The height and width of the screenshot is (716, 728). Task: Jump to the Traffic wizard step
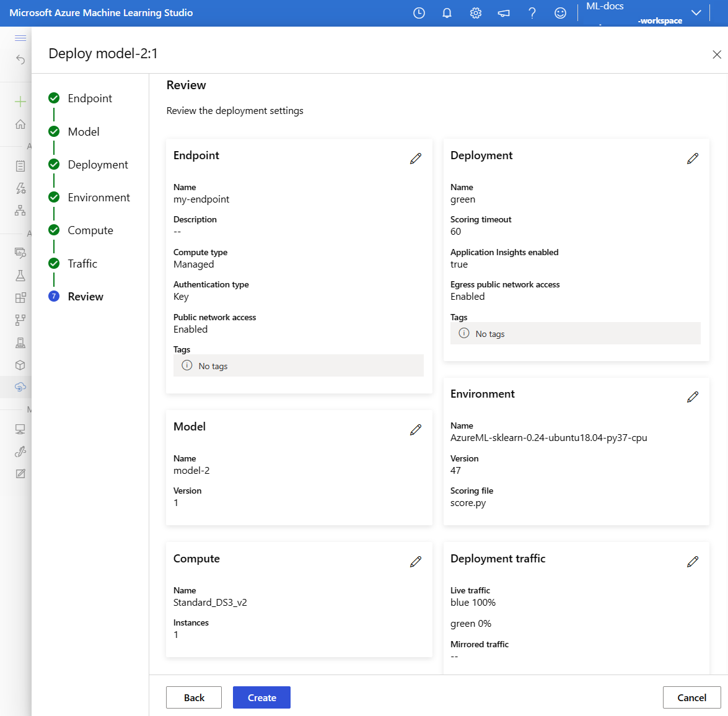click(x=82, y=264)
